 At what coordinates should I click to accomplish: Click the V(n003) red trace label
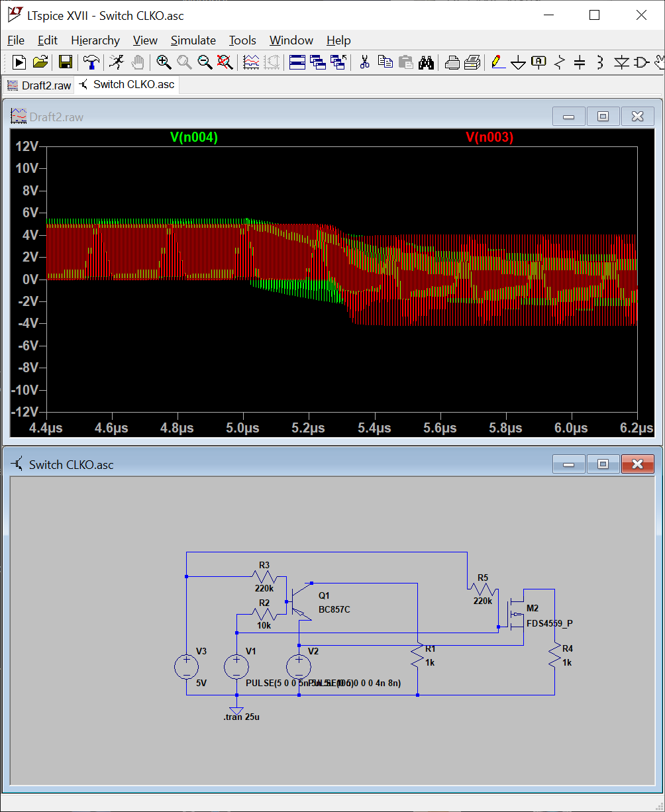coord(489,137)
